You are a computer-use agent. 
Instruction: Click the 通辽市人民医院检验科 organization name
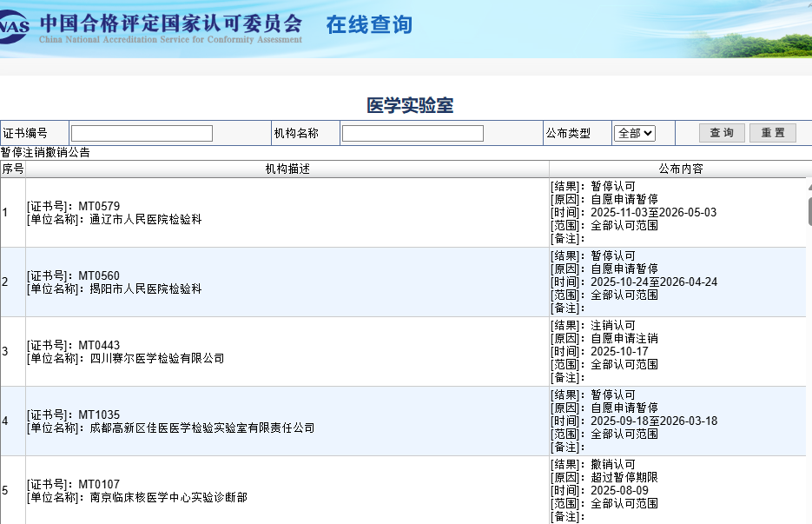click(x=146, y=220)
